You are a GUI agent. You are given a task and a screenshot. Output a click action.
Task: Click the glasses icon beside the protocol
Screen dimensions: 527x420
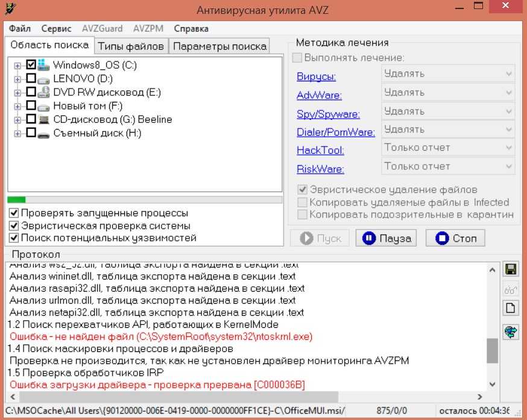(510, 289)
